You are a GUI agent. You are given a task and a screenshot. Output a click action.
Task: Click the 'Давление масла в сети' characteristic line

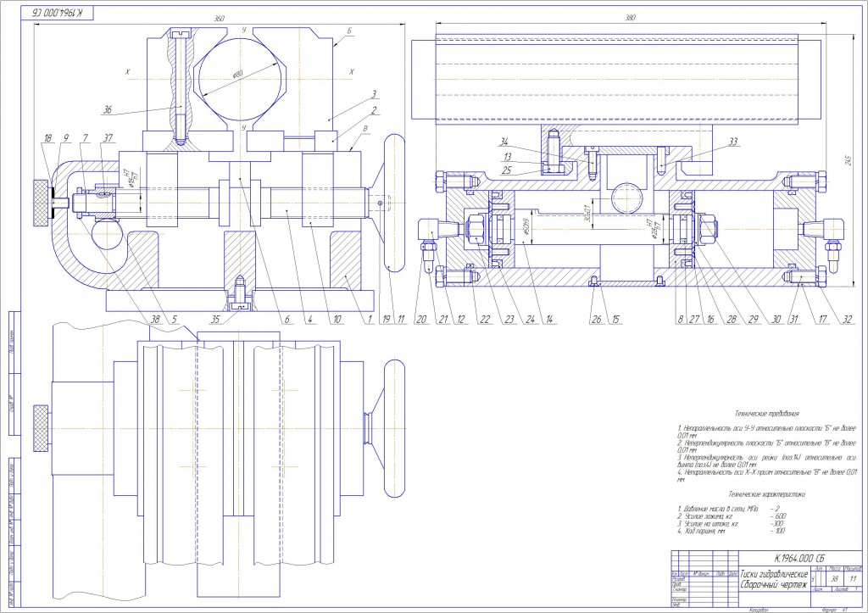[x=719, y=509]
